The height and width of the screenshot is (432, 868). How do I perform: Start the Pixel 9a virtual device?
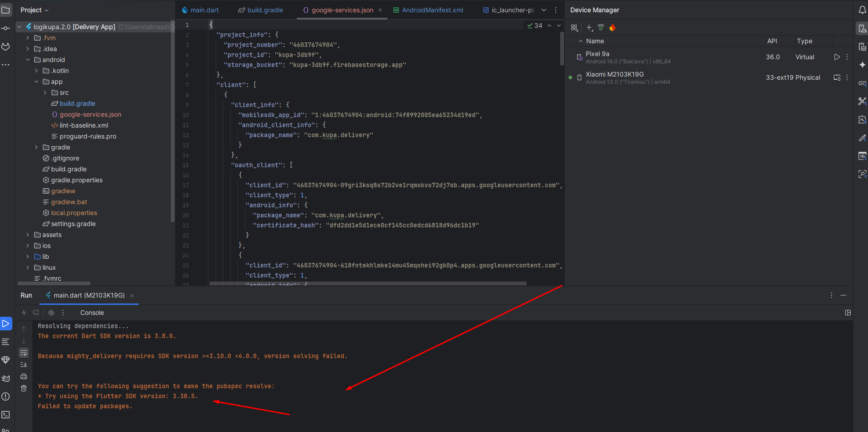click(x=837, y=57)
